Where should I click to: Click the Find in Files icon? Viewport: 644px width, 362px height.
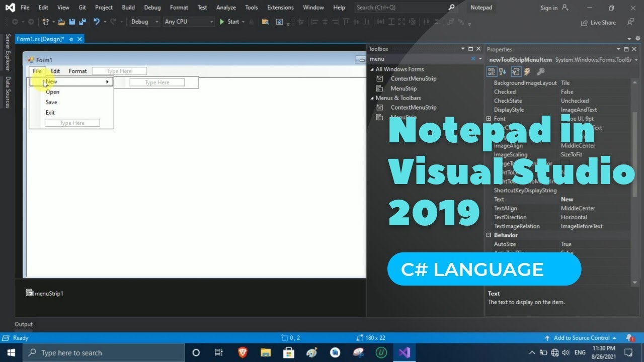[x=265, y=22]
